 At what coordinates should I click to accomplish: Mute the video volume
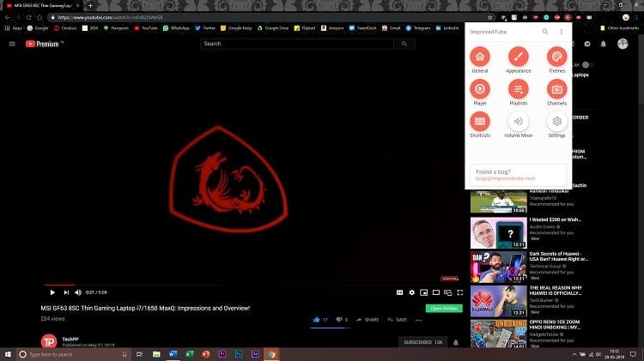tap(78, 292)
